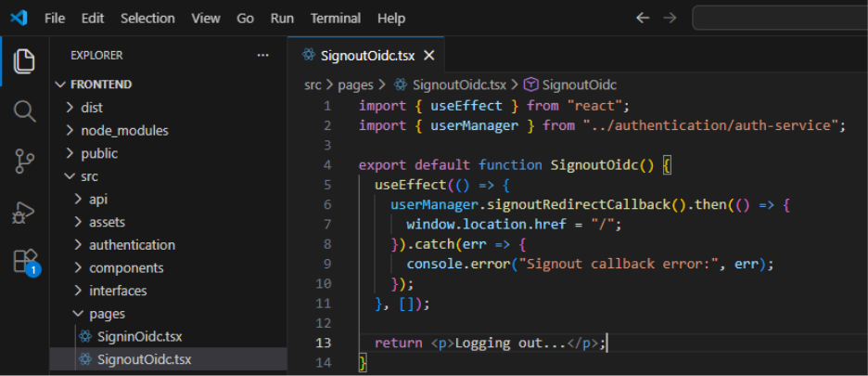The image size is (868, 376).
Task: Click the command center search box
Action: pos(779,18)
